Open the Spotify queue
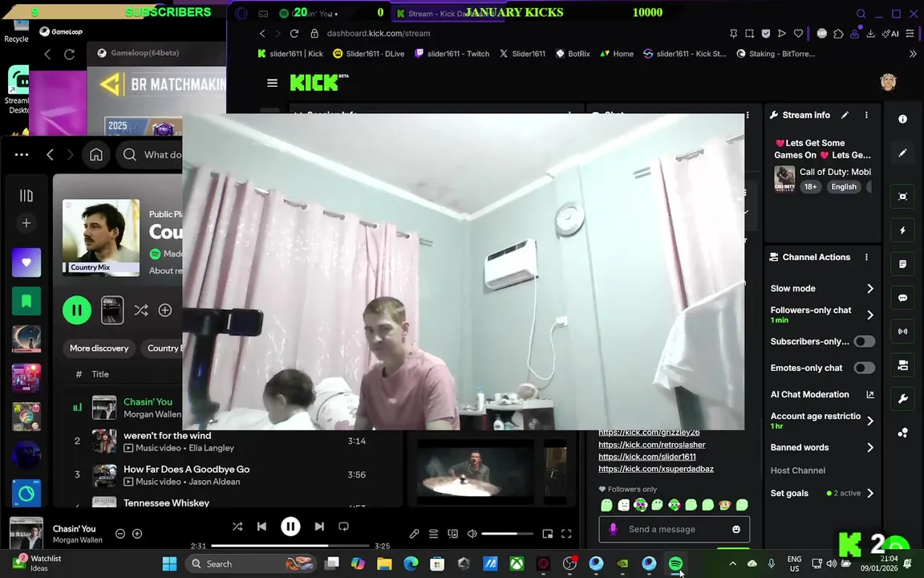This screenshot has width=924, height=578. pyautogui.click(x=434, y=534)
